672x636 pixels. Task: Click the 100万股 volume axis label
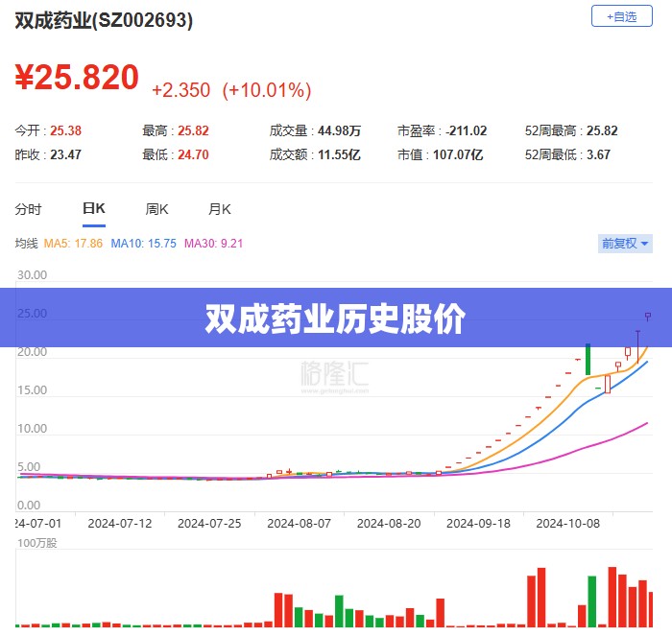[x=36, y=543]
